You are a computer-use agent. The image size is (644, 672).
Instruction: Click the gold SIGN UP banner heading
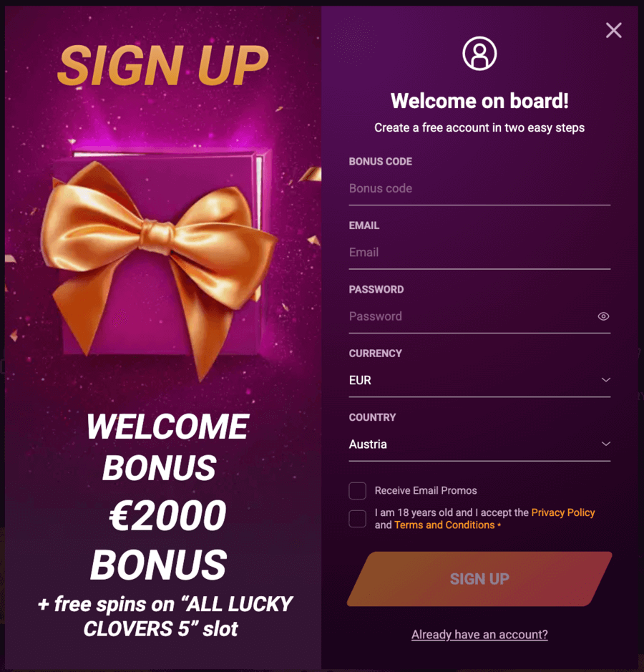pos(163,65)
